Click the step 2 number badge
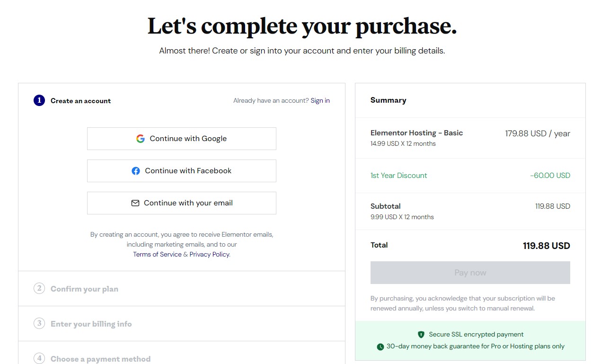The height and width of the screenshot is (364, 601). [39, 288]
